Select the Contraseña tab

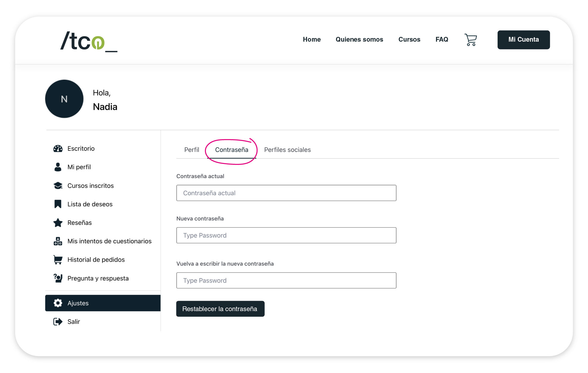point(231,150)
